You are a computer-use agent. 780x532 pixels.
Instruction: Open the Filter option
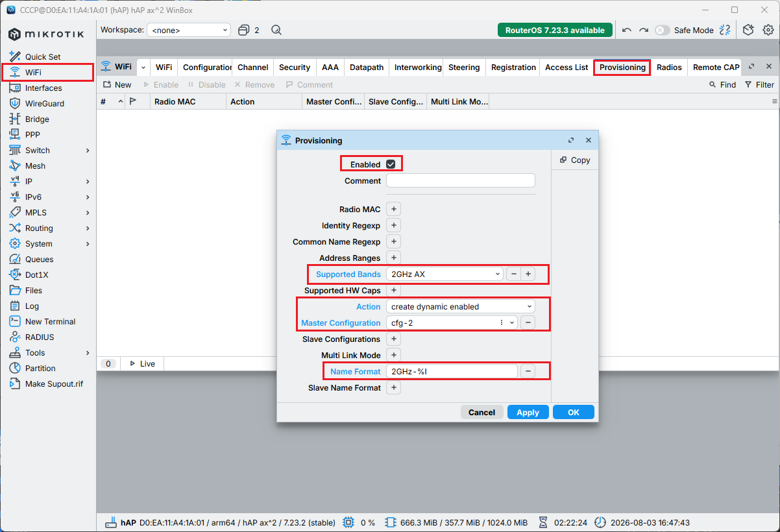click(x=759, y=85)
